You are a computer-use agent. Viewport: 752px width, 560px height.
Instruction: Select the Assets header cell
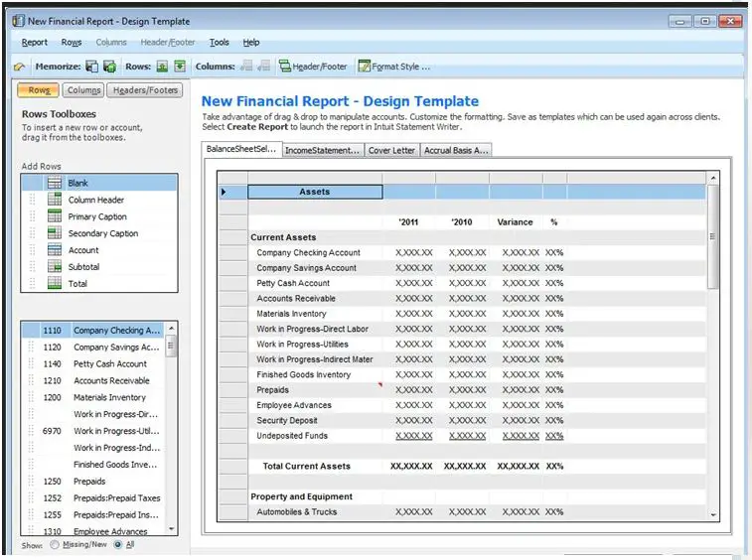[x=315, y=192]
